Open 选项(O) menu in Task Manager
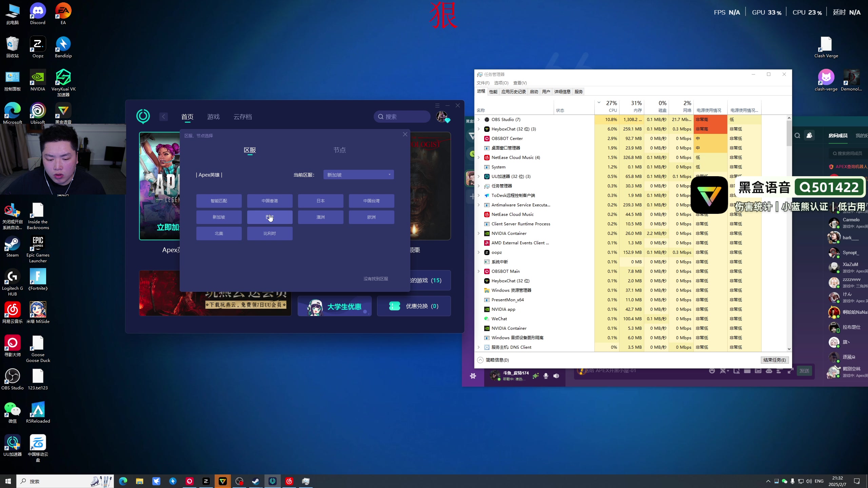 click(501, 83)
